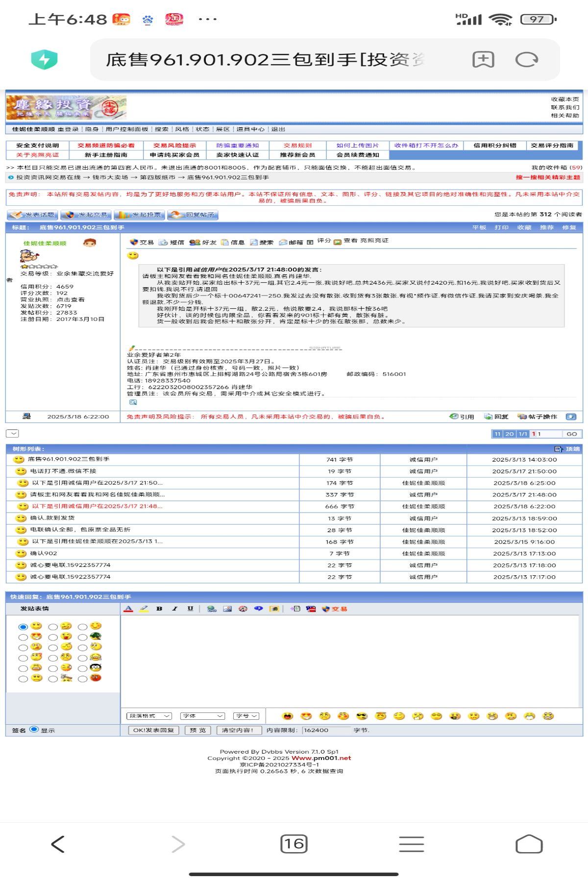Insert image via the picture icon
This screenshot has height=882, width=588.
pos(227,609)
